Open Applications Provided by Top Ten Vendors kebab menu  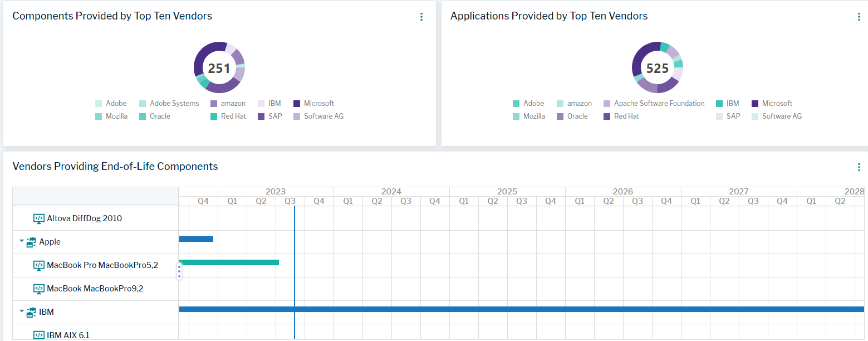coord(859,17)
